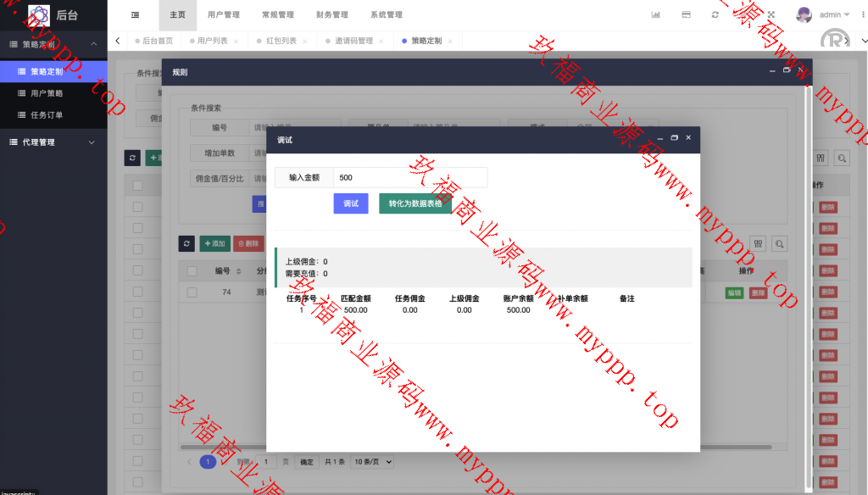Collapse the sidebar with the hamburger icon
The height and width of the screenshot is (495, 868).
pyautogui.click(x=136, y=14)
